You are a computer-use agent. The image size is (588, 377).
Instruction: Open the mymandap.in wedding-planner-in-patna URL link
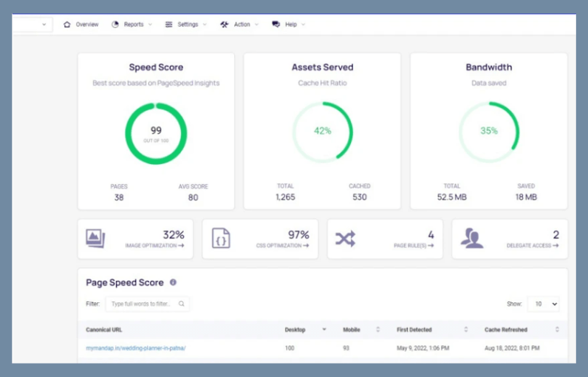135,348
